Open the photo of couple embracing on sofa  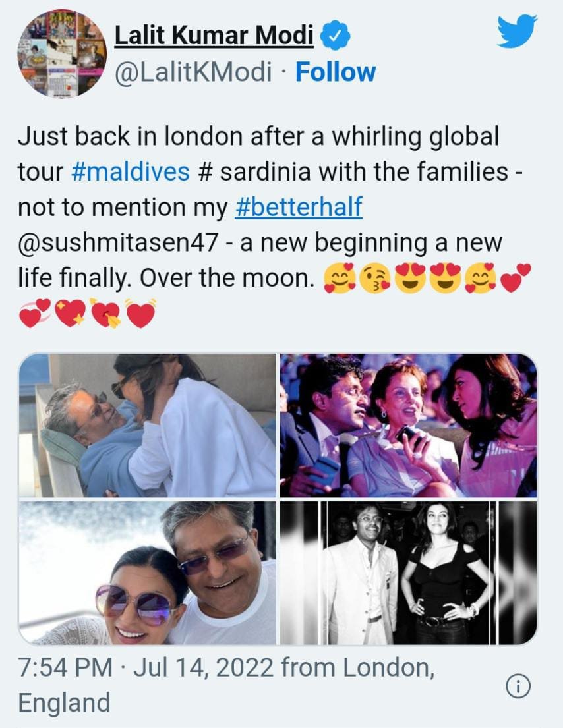tap(148, 426)
